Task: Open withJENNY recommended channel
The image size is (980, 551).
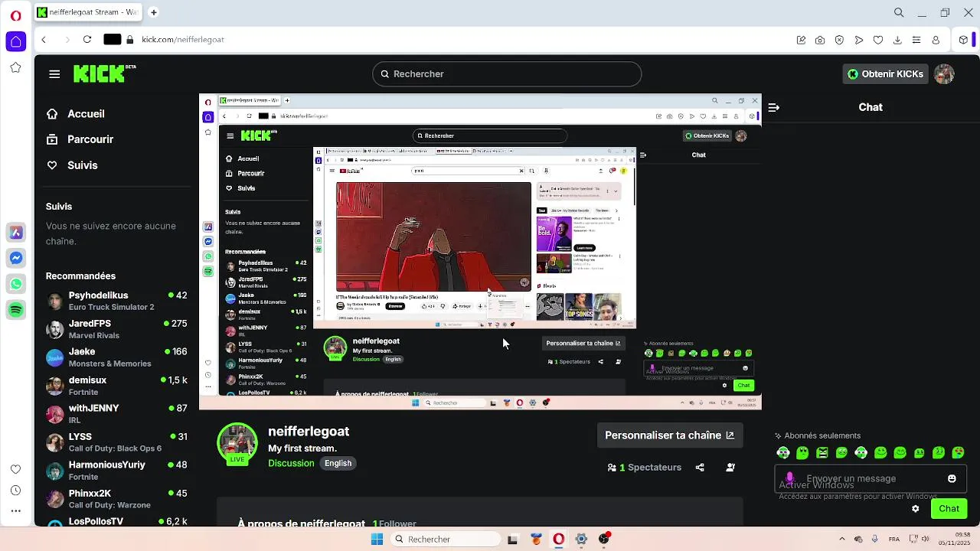Action: click(x=116, y=414)
